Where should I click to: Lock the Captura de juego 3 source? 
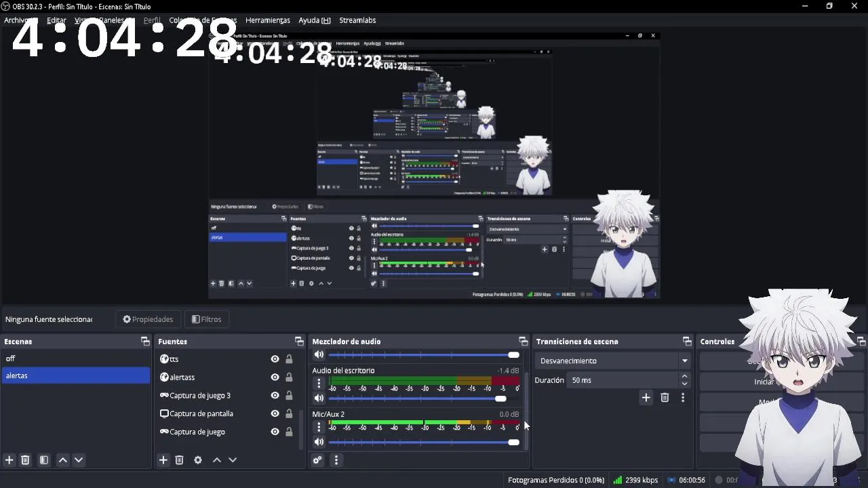(x=289, y=395)
